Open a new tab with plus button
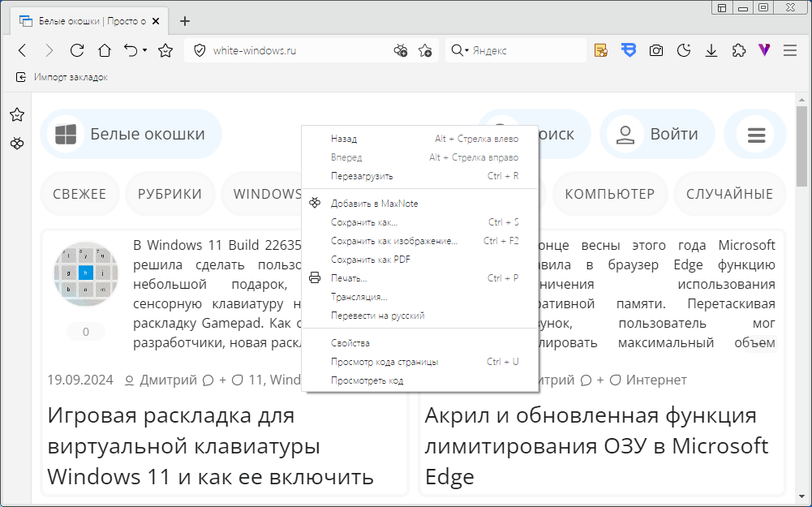812x507 pixels. (185, 21)
